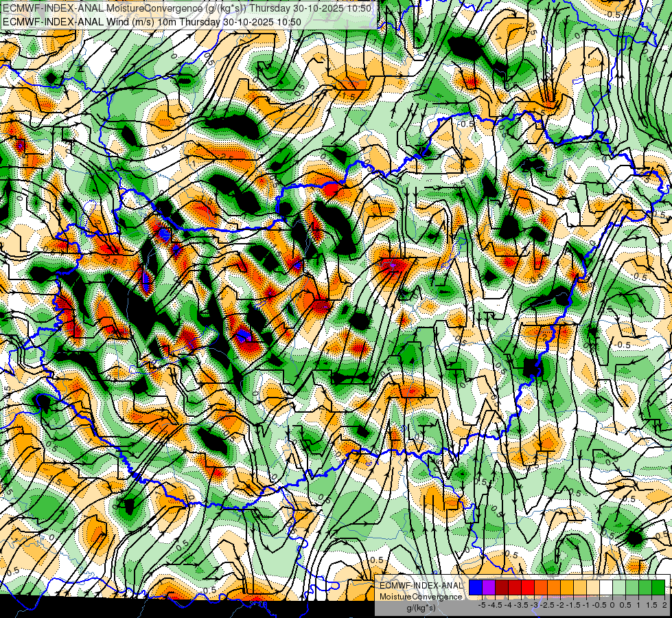Pick the medium green swatch between 1 and 1.5
Viewport: 672px width, 618px height.
[645, 588]
